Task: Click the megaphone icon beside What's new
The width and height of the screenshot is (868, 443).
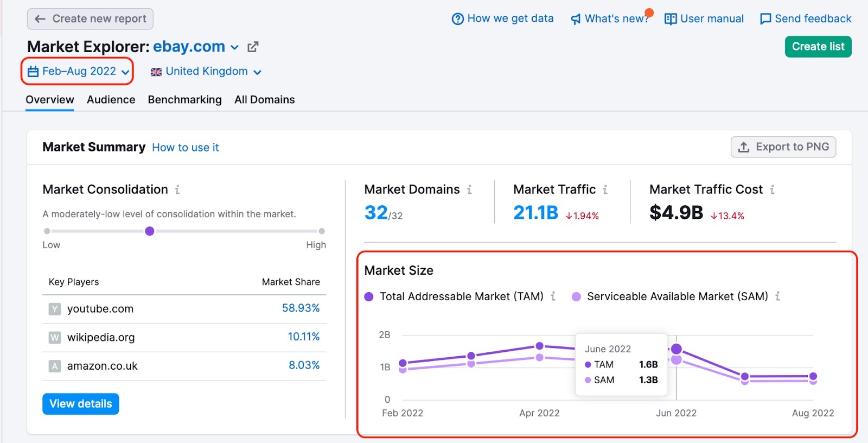Action: [x=576, y=20]
